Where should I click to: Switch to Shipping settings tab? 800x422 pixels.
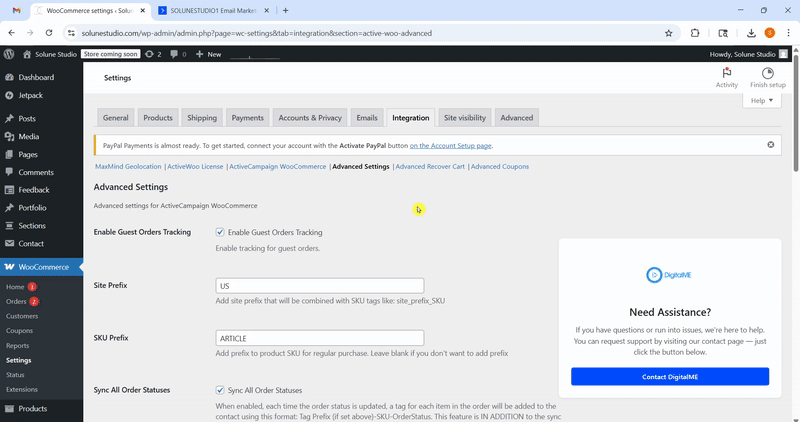[202, 117]
